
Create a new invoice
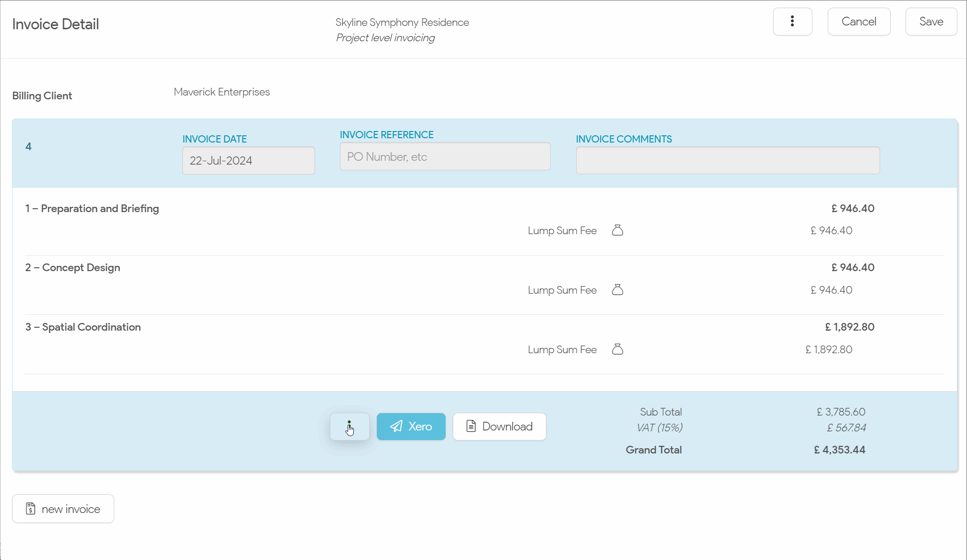tap(63, 509)
